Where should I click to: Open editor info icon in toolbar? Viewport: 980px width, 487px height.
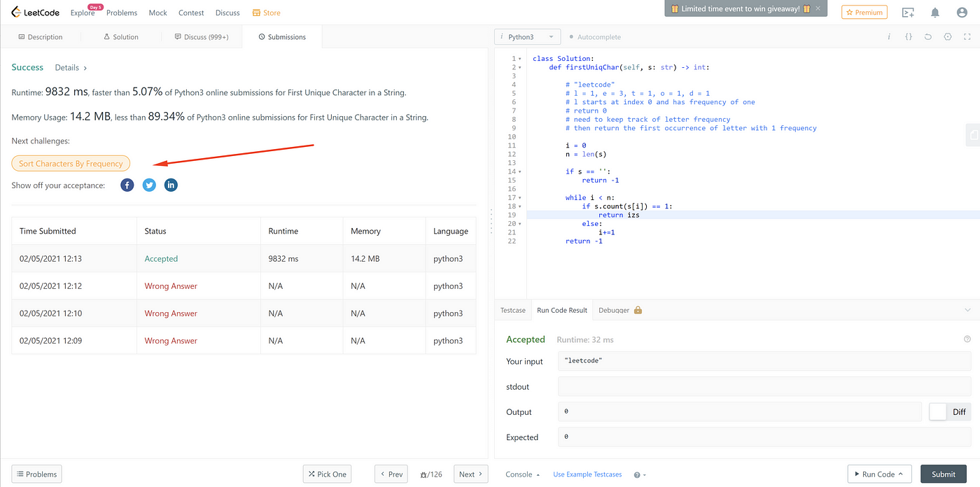point(889,36)
